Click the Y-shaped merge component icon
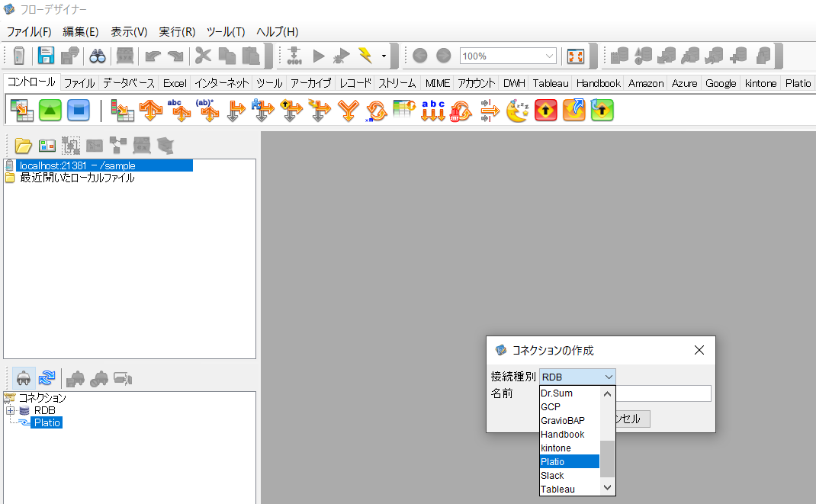The width and height of the screenshot is (816, 504). pos(349,111)
